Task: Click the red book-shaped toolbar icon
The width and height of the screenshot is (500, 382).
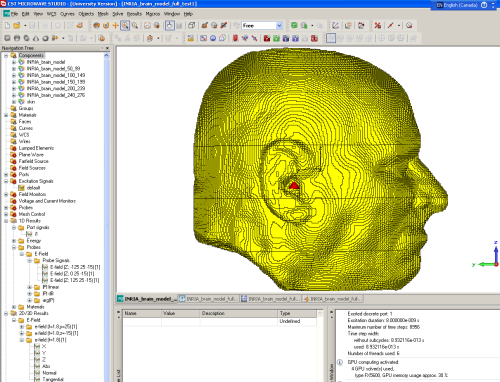Action: tap(235, 38)
